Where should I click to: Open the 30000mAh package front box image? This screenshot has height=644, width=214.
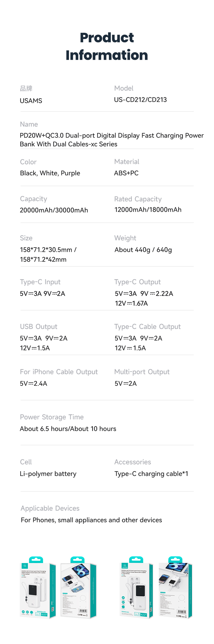coord(38,587)
